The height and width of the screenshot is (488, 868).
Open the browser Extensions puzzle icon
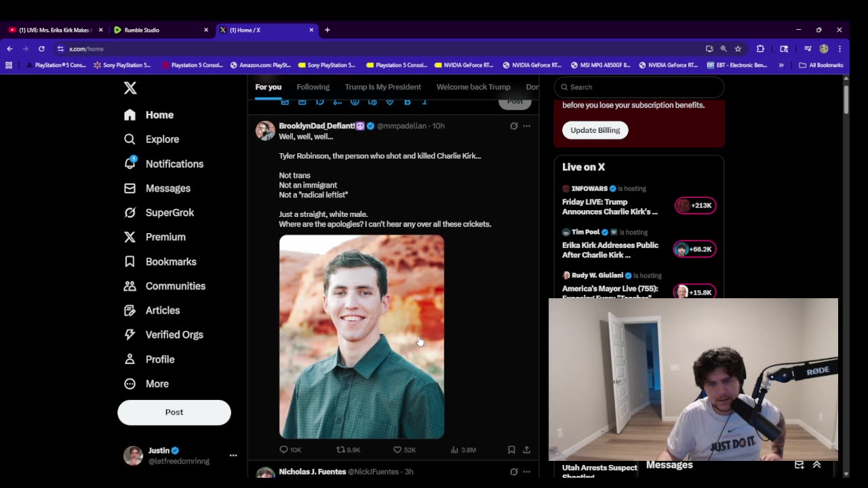(760, 49)
